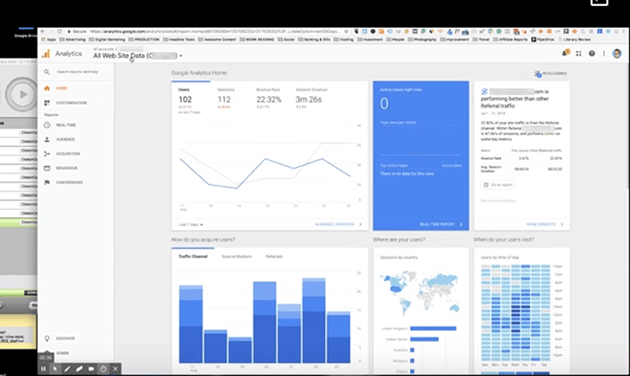Open the Home section in sidebar
Viewport: 630px width, 376px height.
point(56,88)
